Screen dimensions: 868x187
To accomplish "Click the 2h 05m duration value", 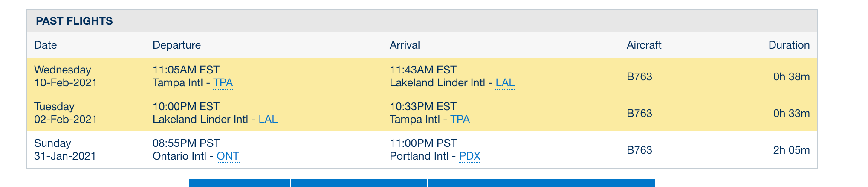I will pos(791,150).
